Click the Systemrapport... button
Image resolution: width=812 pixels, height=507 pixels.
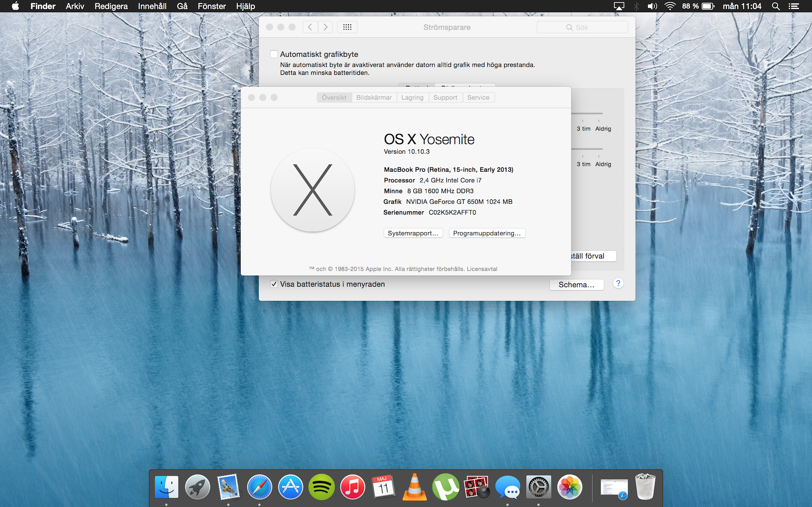coord(413,233)
